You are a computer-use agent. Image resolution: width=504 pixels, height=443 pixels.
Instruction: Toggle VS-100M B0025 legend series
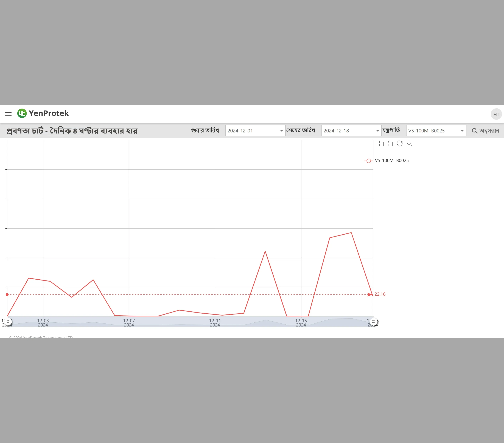pyautogui.click(x=386, y=161)
